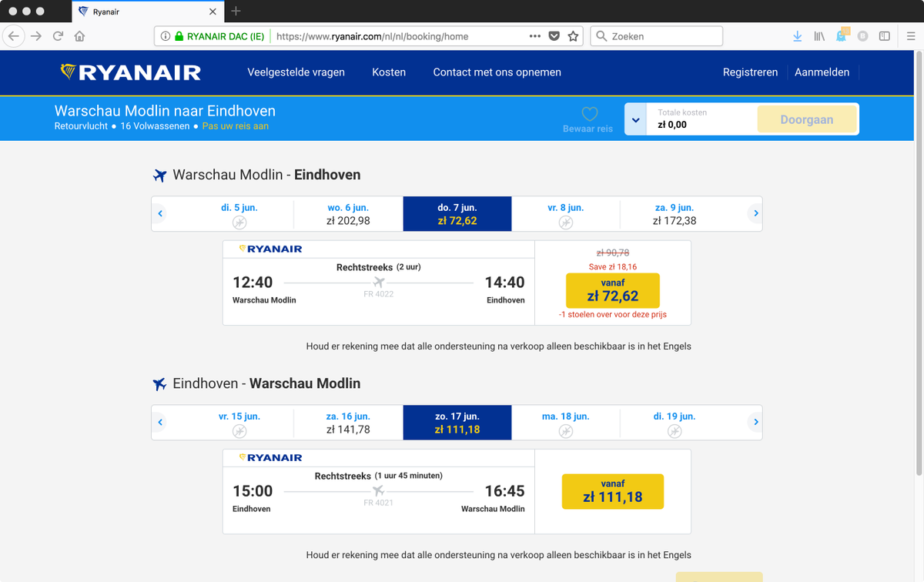Open Contact met ons opnemen

point(497,72)
